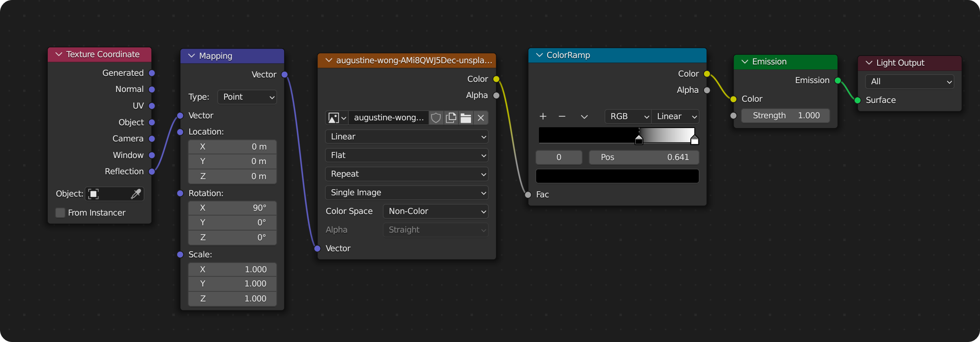
Task: Click the Scale X field
Action: pos(232,269)
